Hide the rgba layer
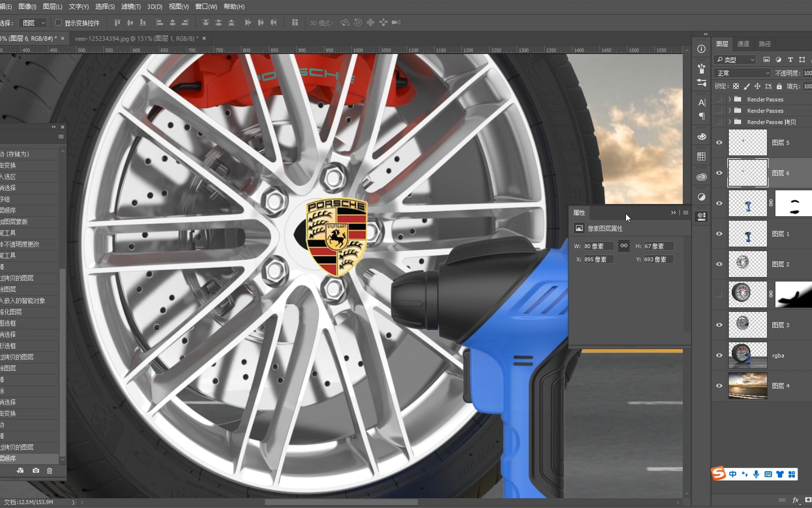The height and width of the screenshot is (508, 812). click(719, 355)
